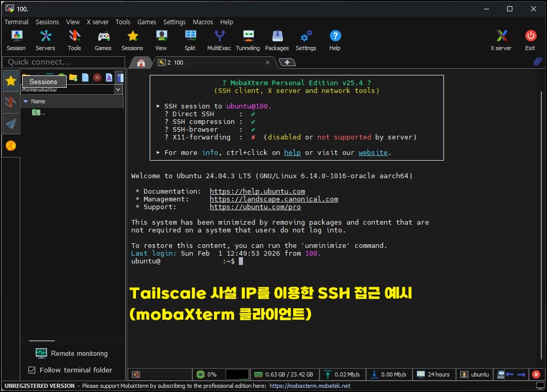
Task: Open the /home/ubuntu/ path dropdown
Action: pyautogui.click(x=118, y=89)
